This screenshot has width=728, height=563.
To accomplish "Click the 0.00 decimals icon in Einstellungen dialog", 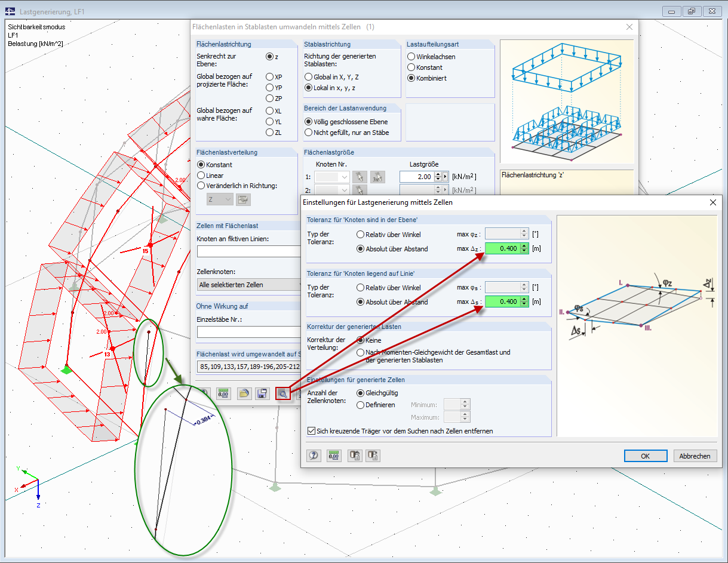I will click(x=334, y=456).
